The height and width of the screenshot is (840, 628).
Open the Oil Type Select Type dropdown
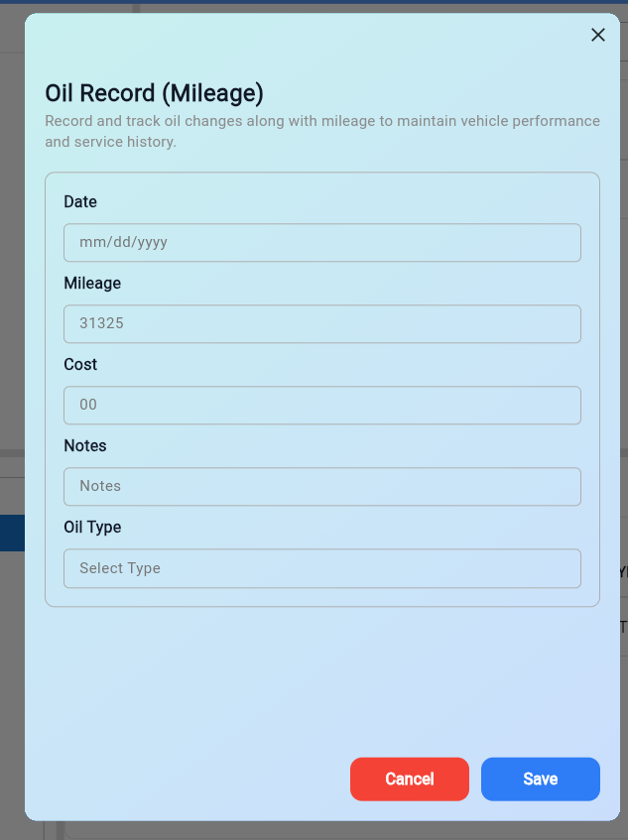(321, 568)
